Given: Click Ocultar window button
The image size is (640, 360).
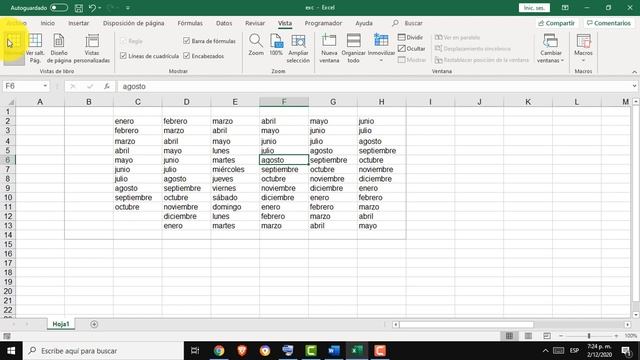Looking at the screenshot, I should coord(411,49).
